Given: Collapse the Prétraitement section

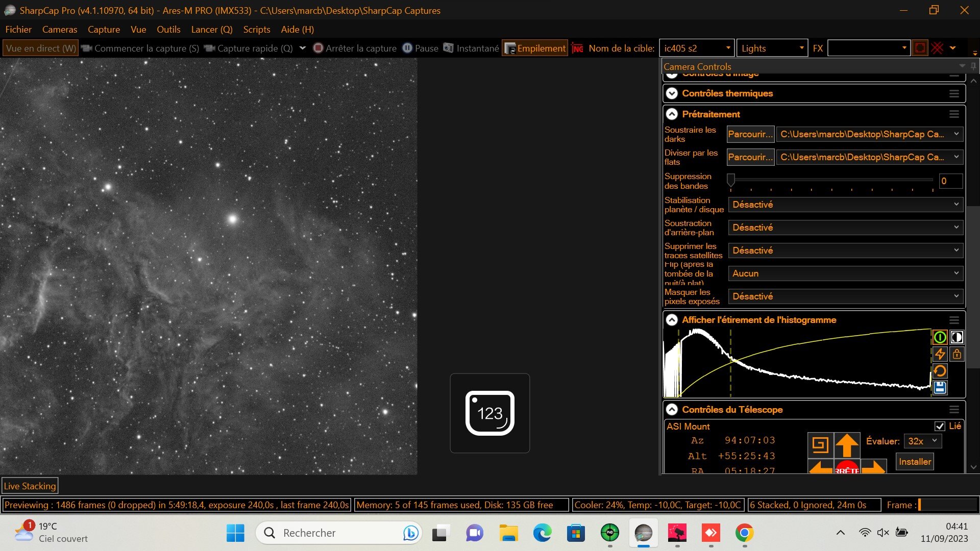Looking at the screenshot, I should 672,114.
